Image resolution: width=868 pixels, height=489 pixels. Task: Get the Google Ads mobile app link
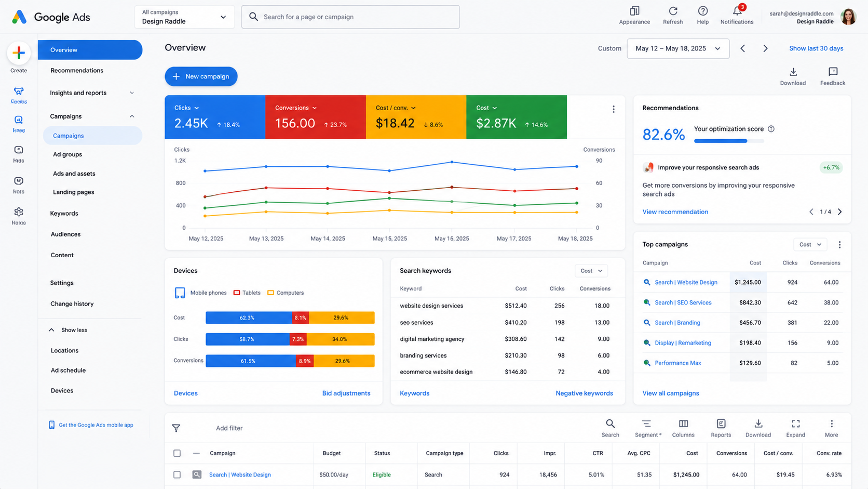coord(91,425)
